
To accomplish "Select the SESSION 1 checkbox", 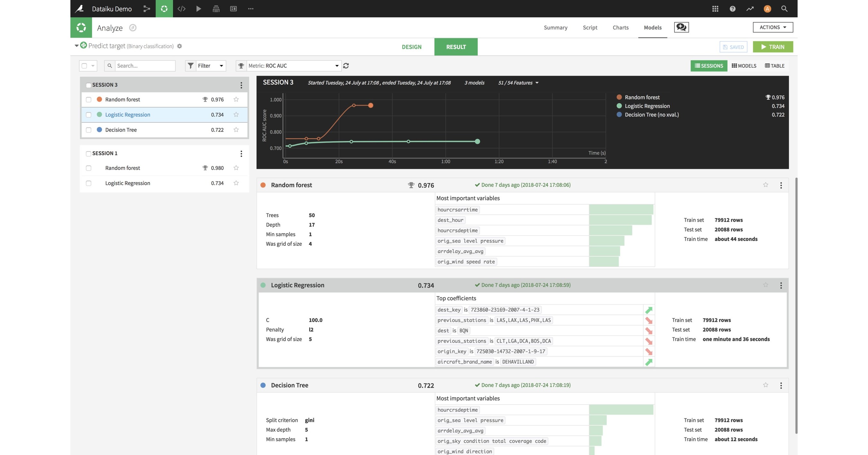I will (x=88, y=153).
